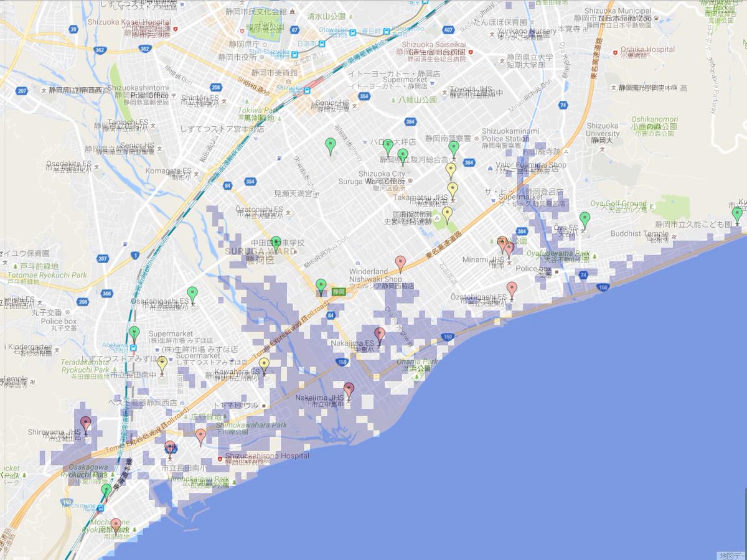This screenshot has height=560, width=747.
Task: Select the dark red marker at Nakajima JHS
Action: pyautogui.click(x=349, y=391)
